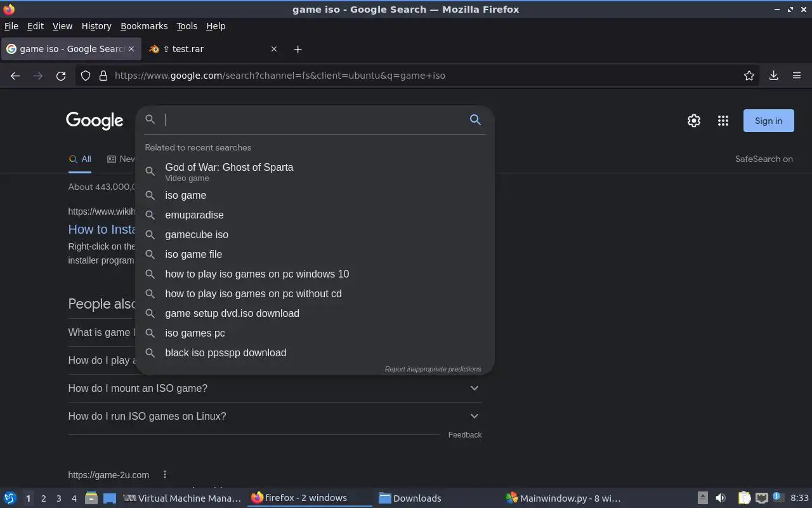This screenshot has height=508, width=812.
Task: Open the system start menu icon
Action: coord(10,498)
